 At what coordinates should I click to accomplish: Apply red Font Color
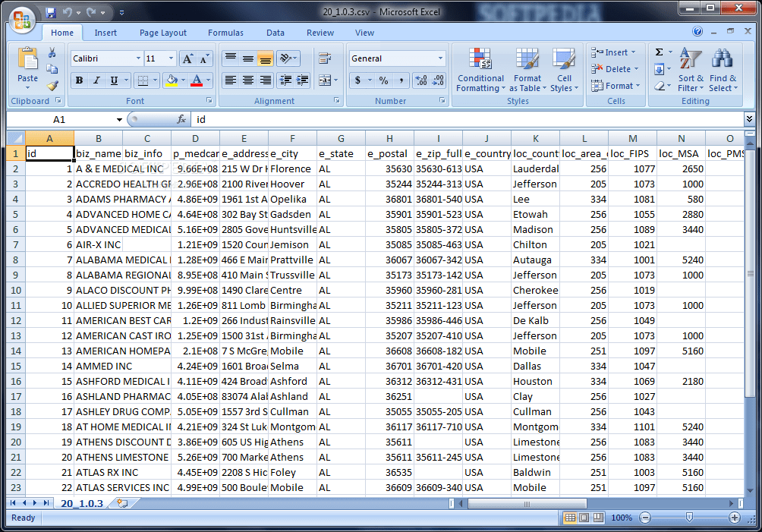[197, 80]
